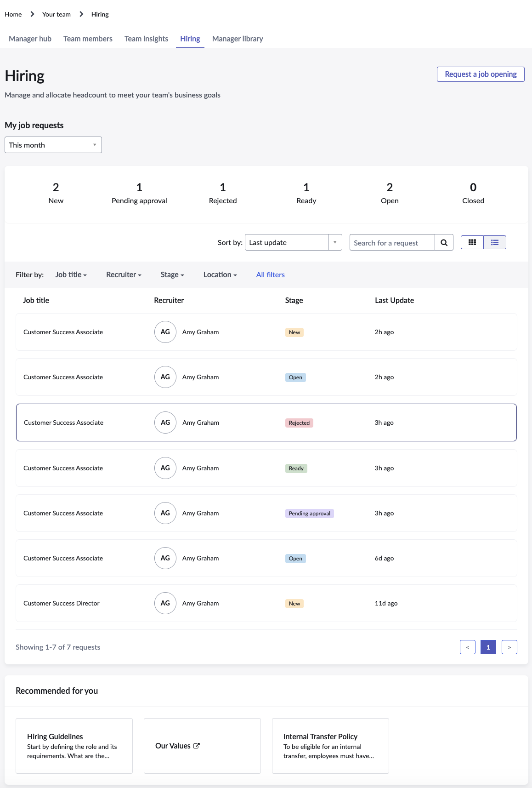Click breadcrumb chevron after Your team
The width and height of the screenshot is (532, 788).
click(81, 14)
